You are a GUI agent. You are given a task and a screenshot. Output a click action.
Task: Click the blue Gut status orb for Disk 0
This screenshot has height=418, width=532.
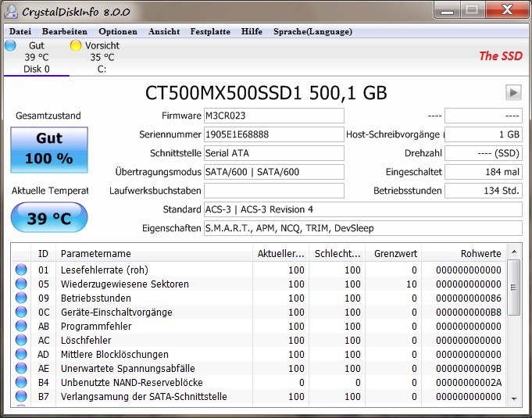(10, 45)
